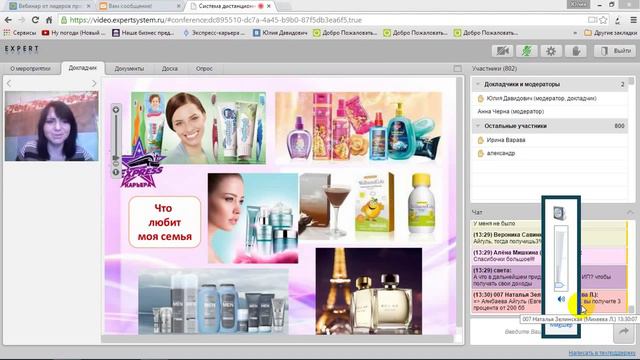The image size is (640, 360).
Task: Switch to the Доска tab
Action: pos(169,69)
